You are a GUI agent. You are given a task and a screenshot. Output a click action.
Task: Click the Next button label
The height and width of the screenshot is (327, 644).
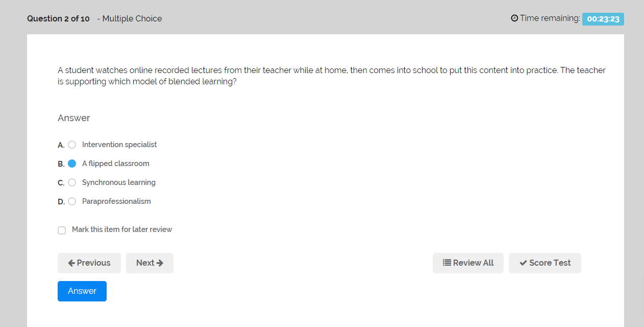pyautogui.click(x=145, y=263)
